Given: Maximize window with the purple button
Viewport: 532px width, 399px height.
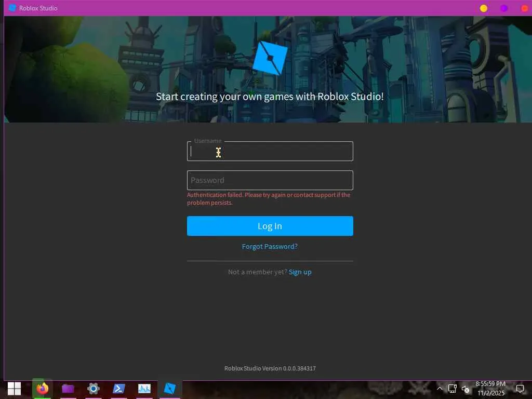Looking at the screenshot, I should (x=504, y=8).
